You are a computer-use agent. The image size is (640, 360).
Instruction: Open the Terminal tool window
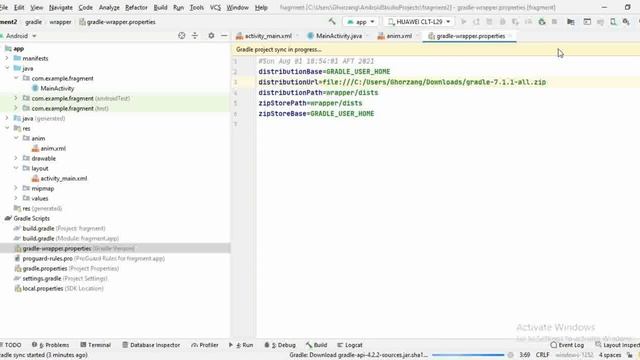pos(95,345)
